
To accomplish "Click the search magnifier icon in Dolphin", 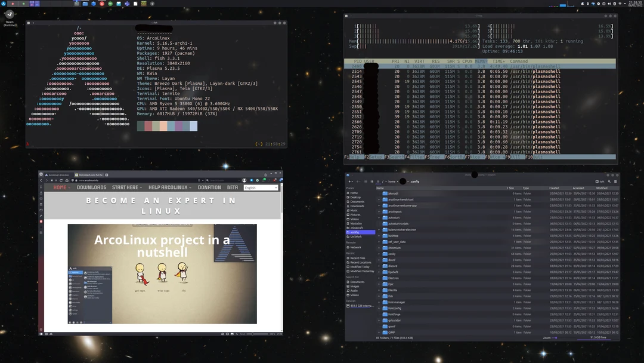I will pos(609,181).
